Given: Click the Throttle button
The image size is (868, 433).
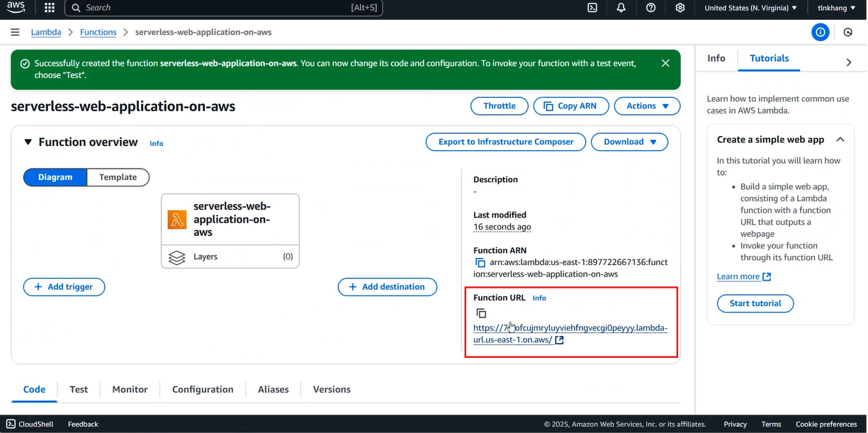Looking at the screenshot, I should pyautogui.click(x=500, y=106).
